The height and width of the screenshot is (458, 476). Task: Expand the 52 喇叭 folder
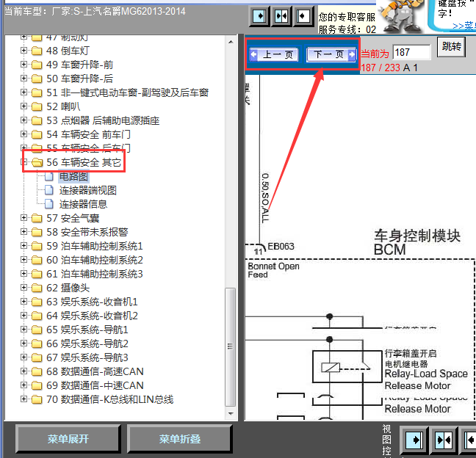(24, 106)
